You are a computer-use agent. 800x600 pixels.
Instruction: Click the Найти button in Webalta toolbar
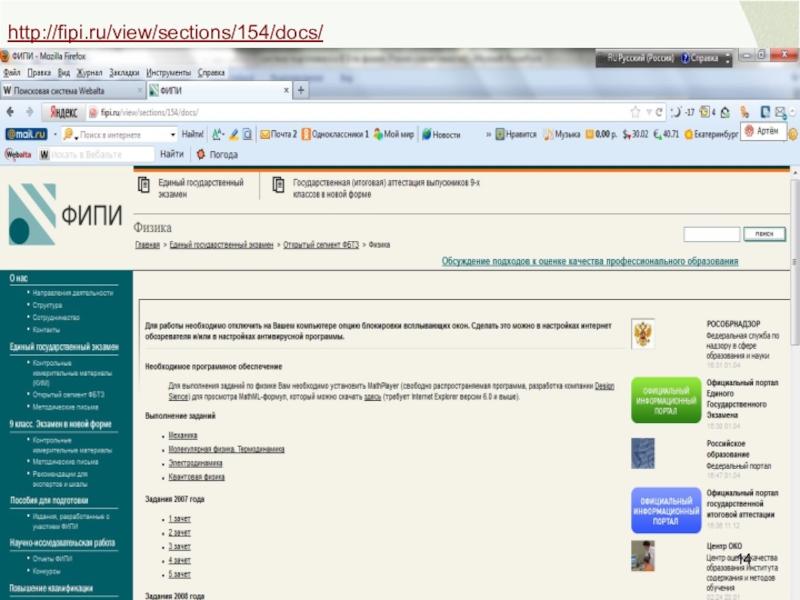click(171, 154)
